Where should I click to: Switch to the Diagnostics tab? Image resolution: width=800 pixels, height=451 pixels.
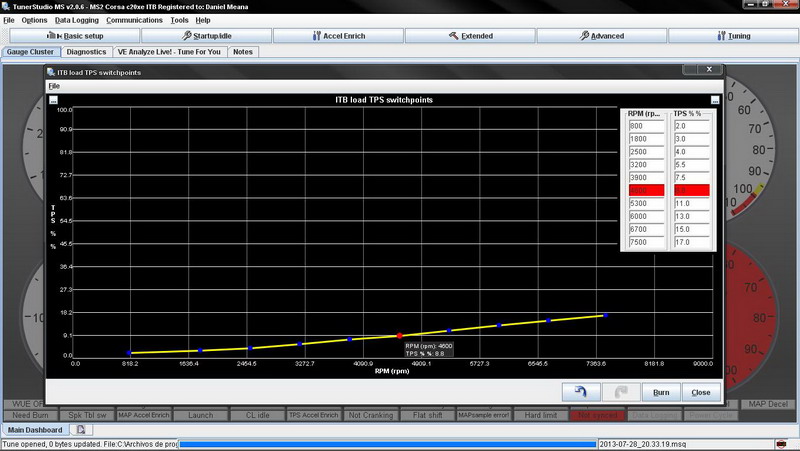coord(86,52)
